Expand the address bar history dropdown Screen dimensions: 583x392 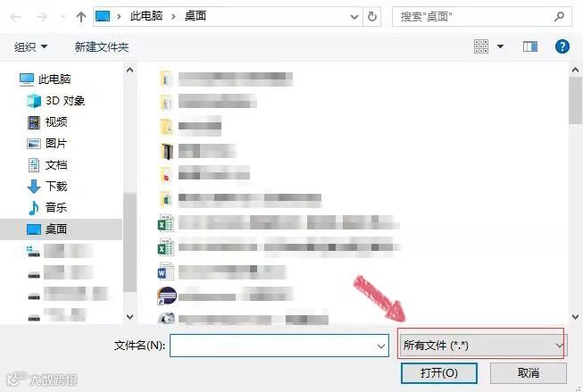(x=354, y=17)
